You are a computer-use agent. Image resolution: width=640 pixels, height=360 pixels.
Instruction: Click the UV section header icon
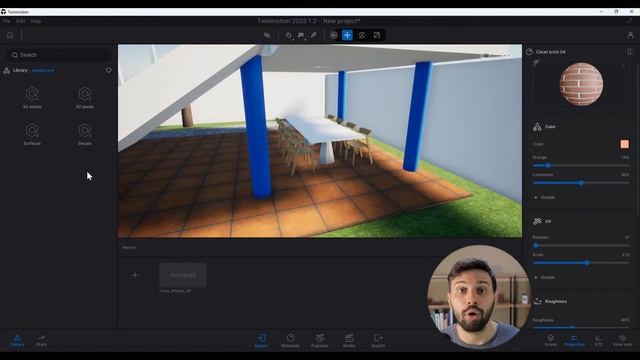pos(537,221)
